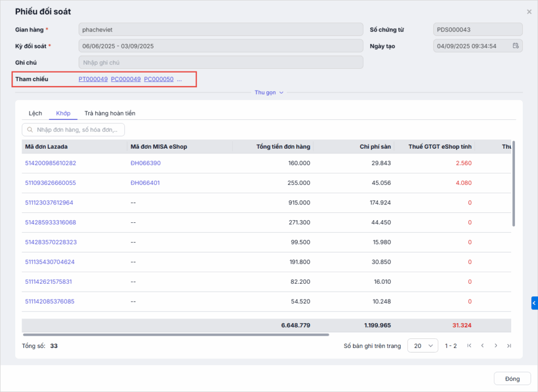Image resolution: width=538 pixels, height=392 pixels.
Task: Open reference link PT000049
Action: pyautogui.click(x=93, y=79)
